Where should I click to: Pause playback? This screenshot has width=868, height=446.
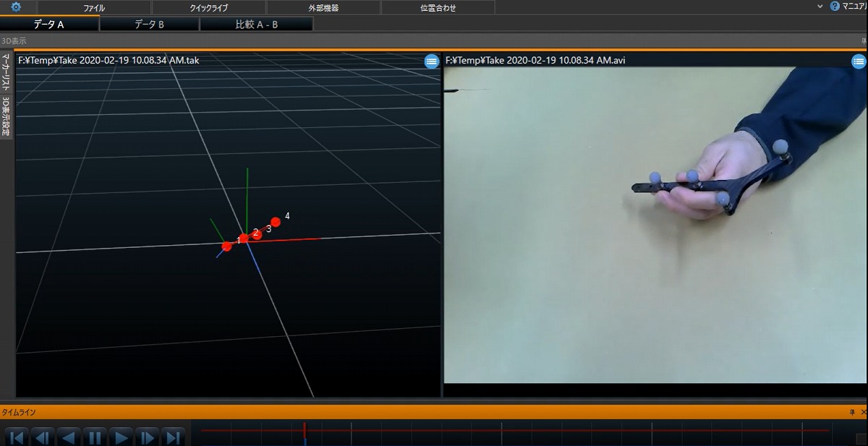pyautogui.click(x=95, y=437)
